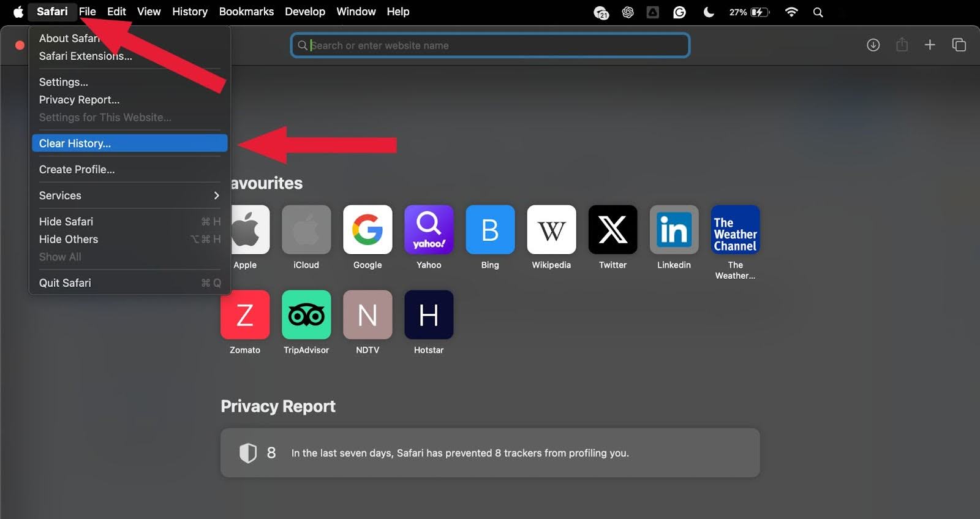Open the Bing favourite tile
980x519 pixels.
pos(490,230)
